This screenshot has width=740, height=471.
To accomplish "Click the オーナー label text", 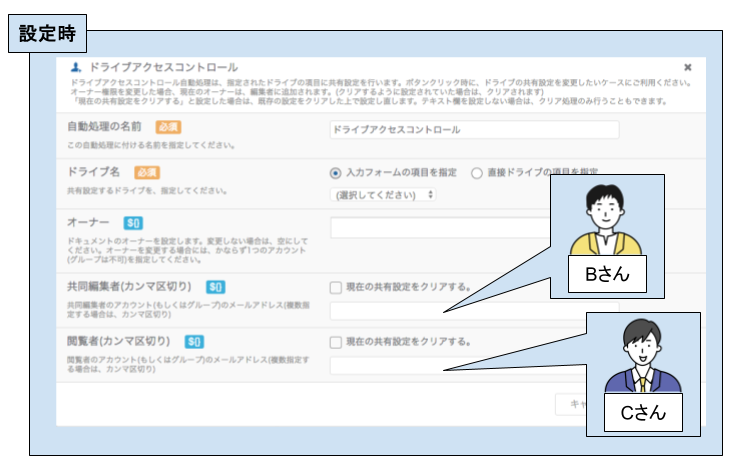I will pos(88,222).
